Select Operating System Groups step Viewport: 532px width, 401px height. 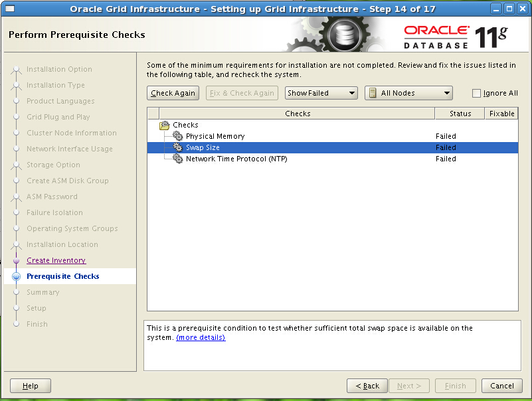[72, 228]
